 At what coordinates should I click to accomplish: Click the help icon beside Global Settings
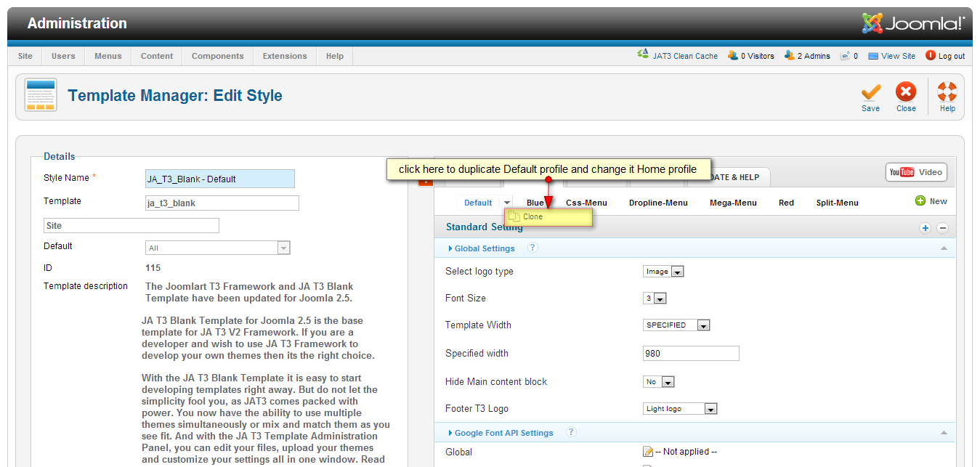click(x=532, y=248)
